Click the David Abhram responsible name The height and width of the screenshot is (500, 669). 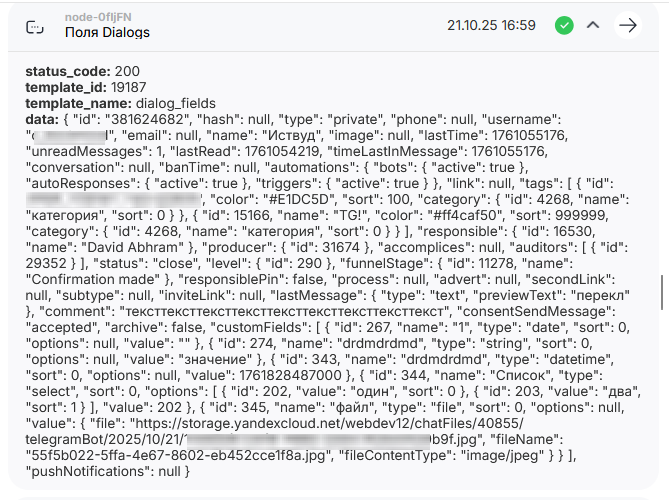(x=110, y=243)
